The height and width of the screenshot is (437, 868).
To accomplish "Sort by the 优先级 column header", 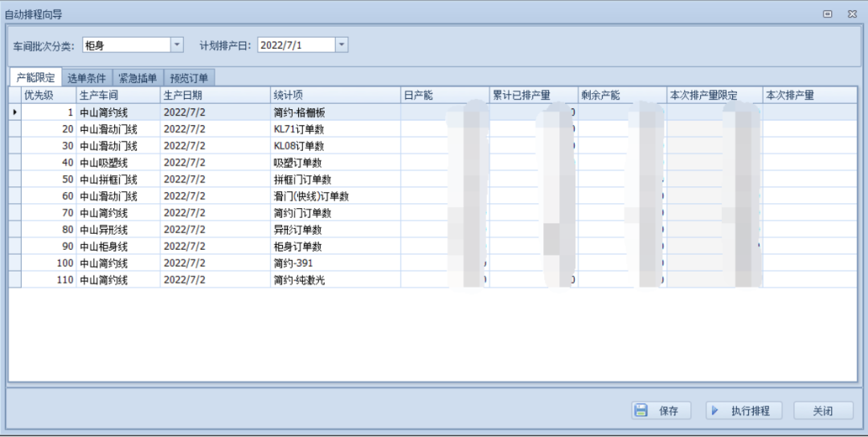I will coord(48,96).
